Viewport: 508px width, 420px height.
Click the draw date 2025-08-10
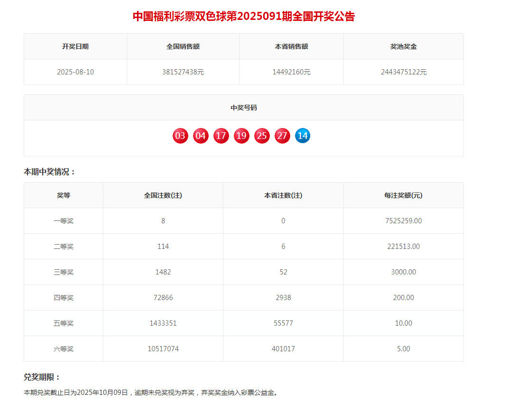pyautogui.click(x=75, y=72)
